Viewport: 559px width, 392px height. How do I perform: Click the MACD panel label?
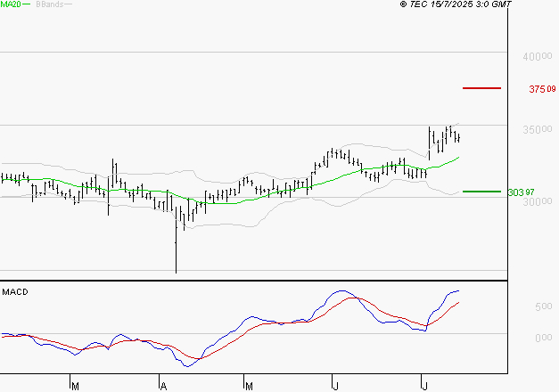pyautogui.click(x=15, y=291)
